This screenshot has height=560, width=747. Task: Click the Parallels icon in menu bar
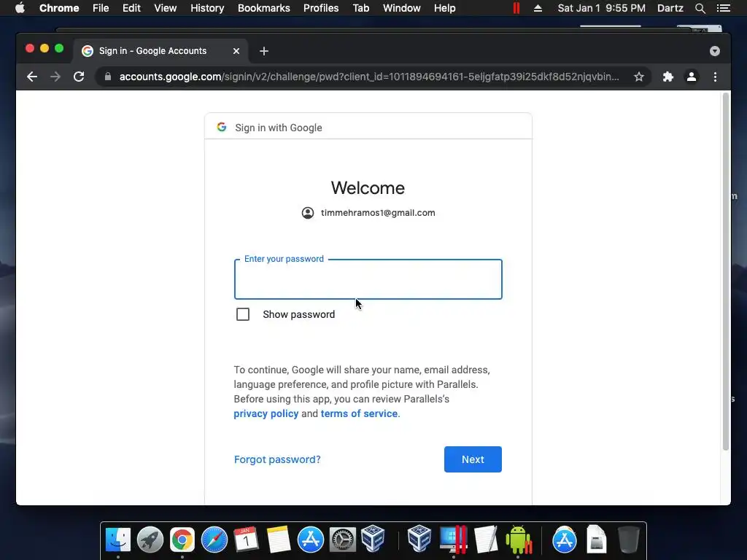tap(516, 8)
